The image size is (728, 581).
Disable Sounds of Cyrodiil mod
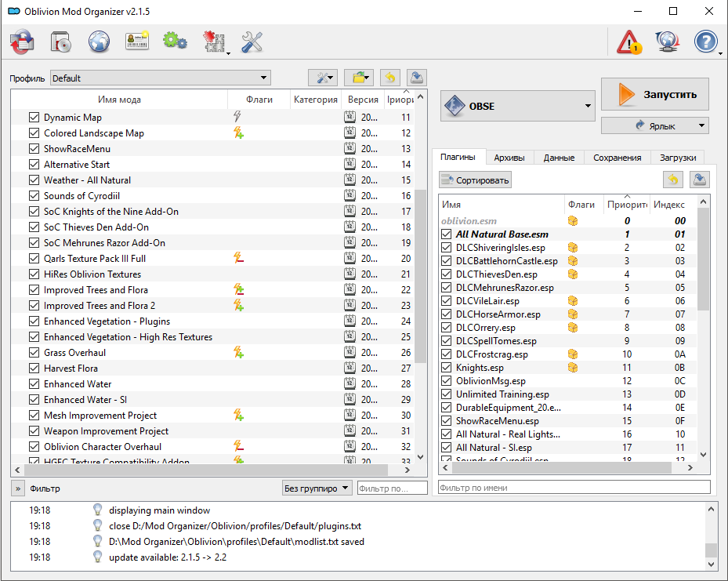[34, 195]
